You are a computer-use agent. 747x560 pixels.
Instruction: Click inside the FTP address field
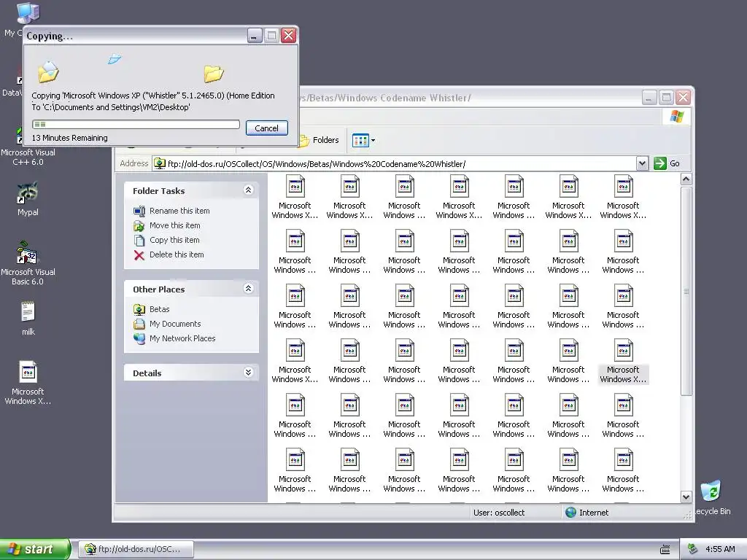pyautogui.click(x=400, y=164)
